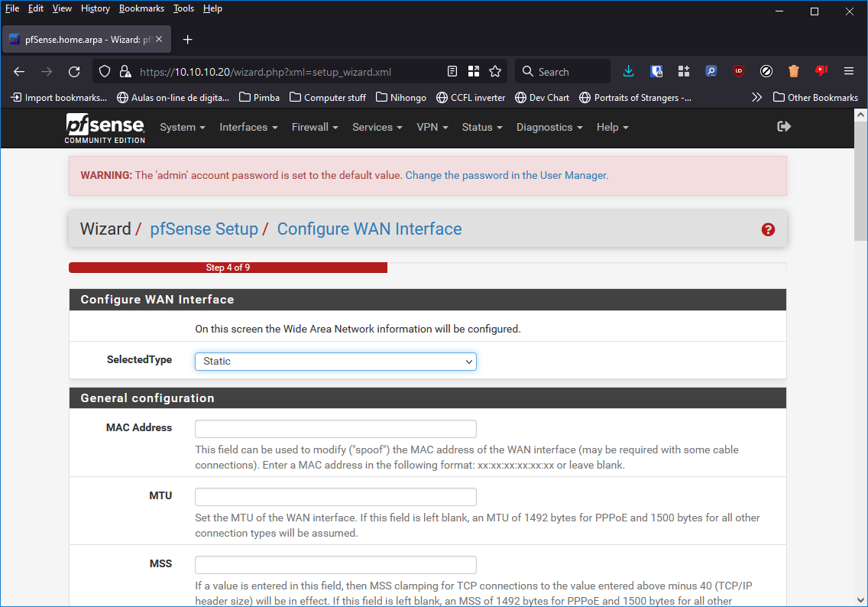Screen dimensions: 868x607
Task: Open wizard help via red question mark icon
Action: pos(767,229)
